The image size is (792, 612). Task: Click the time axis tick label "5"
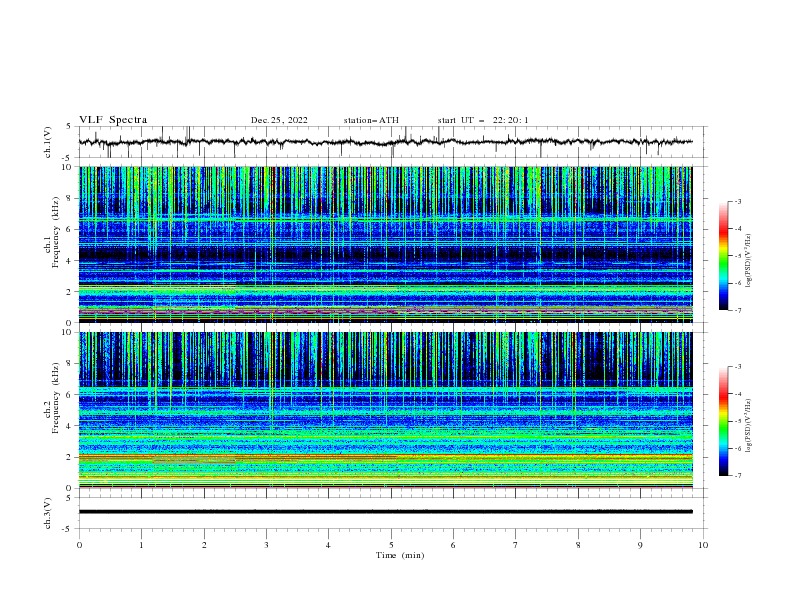click(391, 545)
